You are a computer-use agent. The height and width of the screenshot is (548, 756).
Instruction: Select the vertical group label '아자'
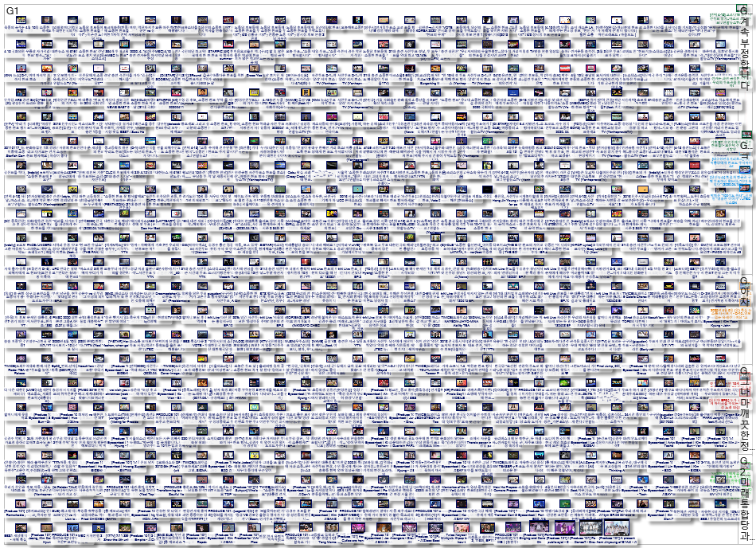click(x=745, y=296)
